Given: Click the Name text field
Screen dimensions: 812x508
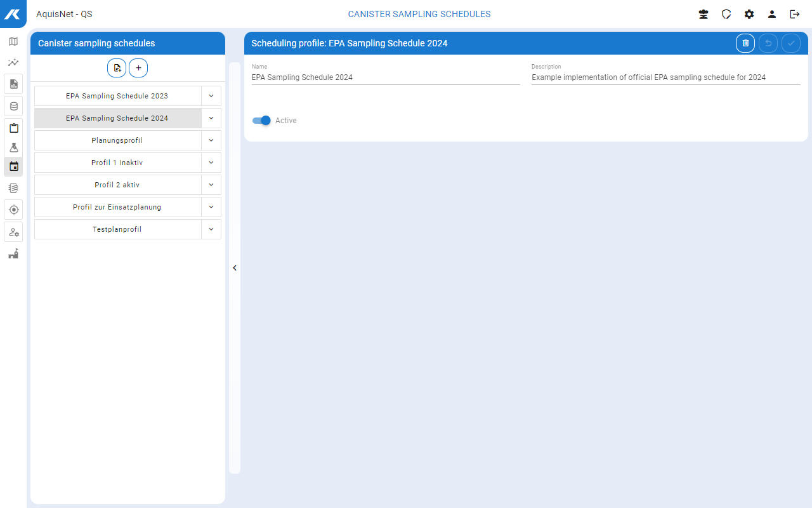Looking at the screenshot, I should [385, 77].
